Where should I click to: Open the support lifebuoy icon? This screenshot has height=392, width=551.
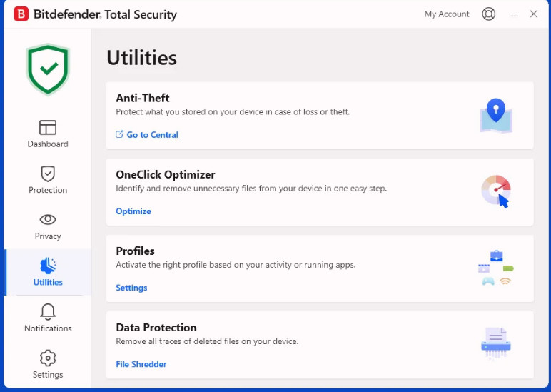click(488, 14)
